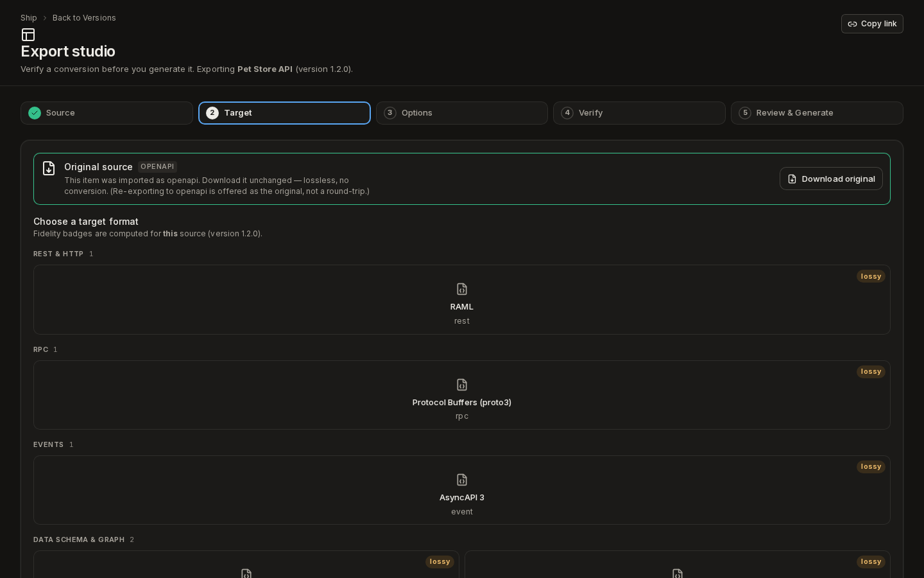
Task: Switch to the Verify step
Action: click(x=639, y=113)
